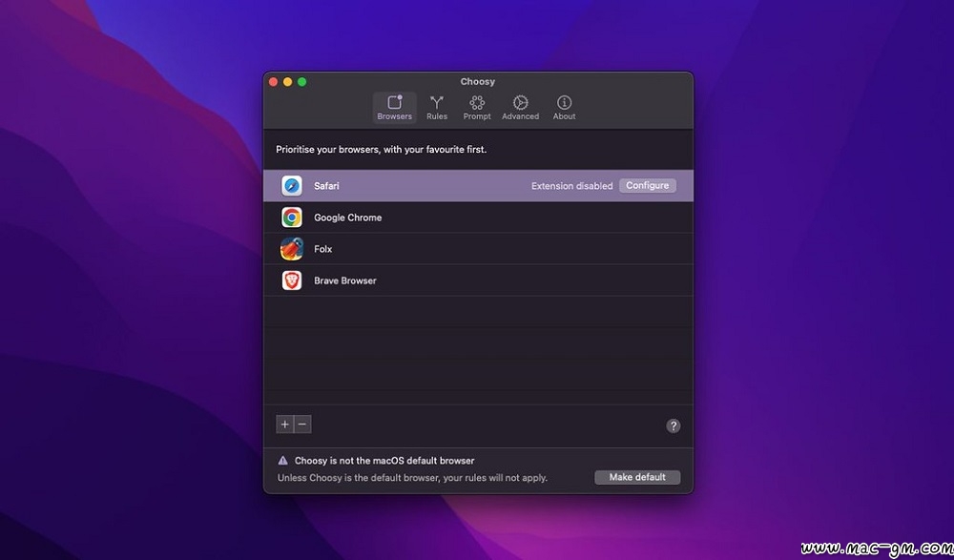The width and height of the screenshot is (954, 560).
Task: Click the Google Chrome icon
Action: pos(291,218)
